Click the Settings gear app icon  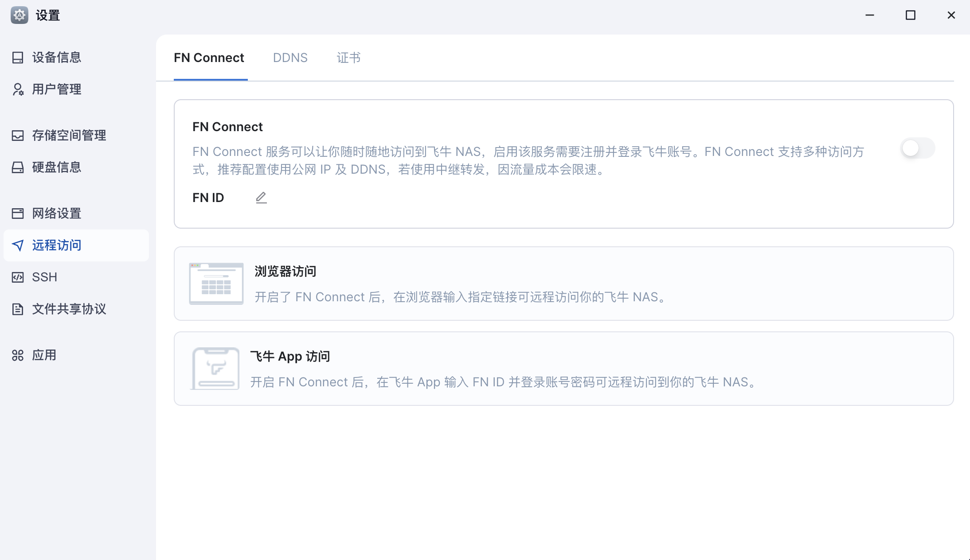[x=20, y=15]
